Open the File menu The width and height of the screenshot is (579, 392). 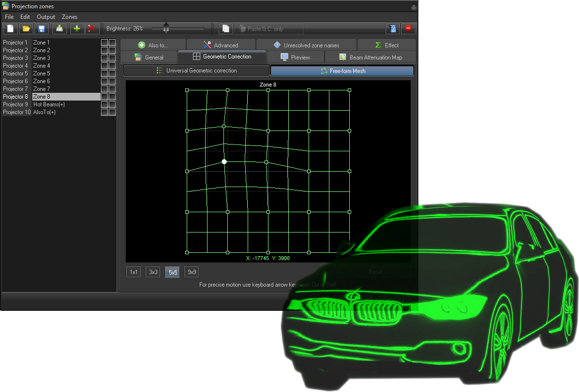9,17
